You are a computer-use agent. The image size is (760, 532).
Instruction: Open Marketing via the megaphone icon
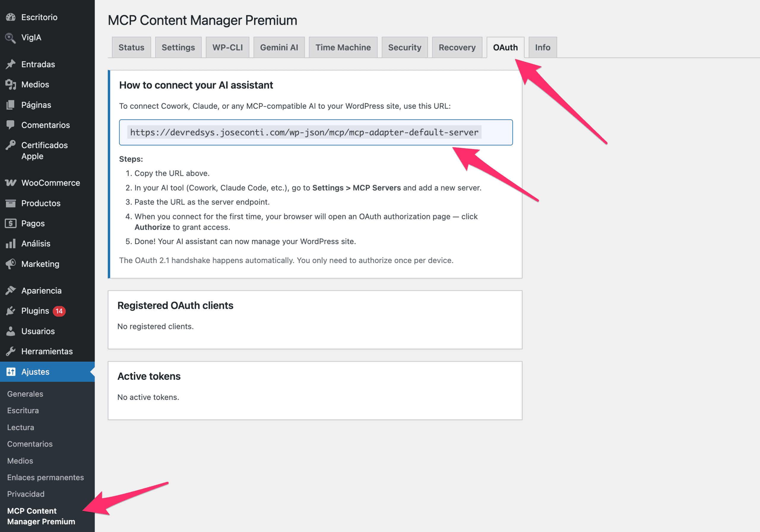pos(11,264)
